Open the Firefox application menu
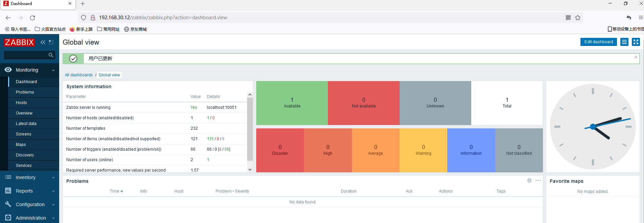644x223 pixels. point(641,18)
